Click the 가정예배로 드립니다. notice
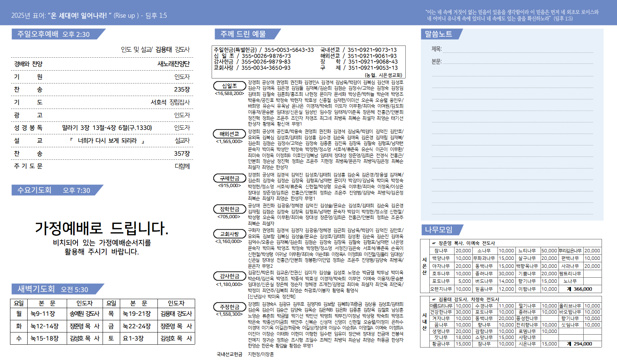 [102, 228]
